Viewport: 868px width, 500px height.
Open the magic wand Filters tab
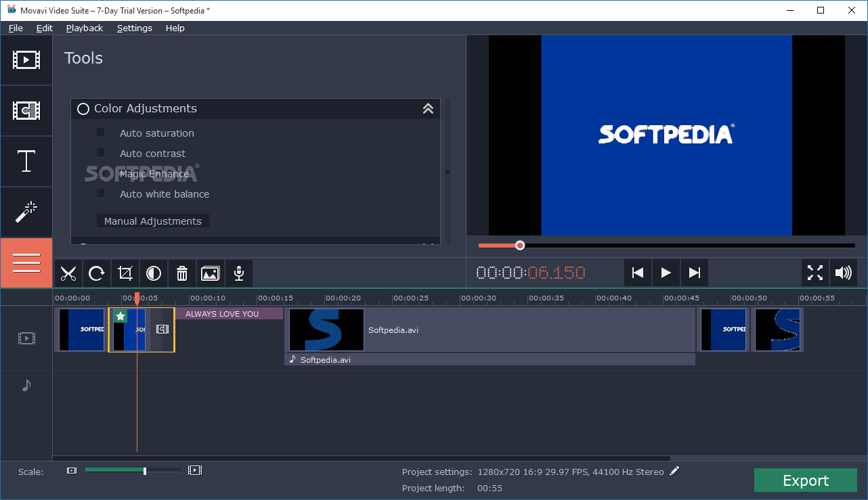pos(26,212)
